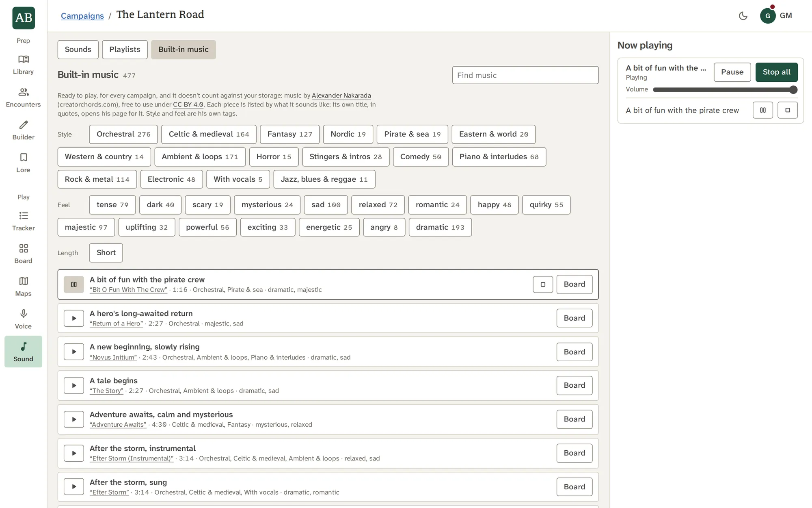This screenshot has height=508, width=812.
Task: Play A hero's long-awaited return
Action: 74,318
